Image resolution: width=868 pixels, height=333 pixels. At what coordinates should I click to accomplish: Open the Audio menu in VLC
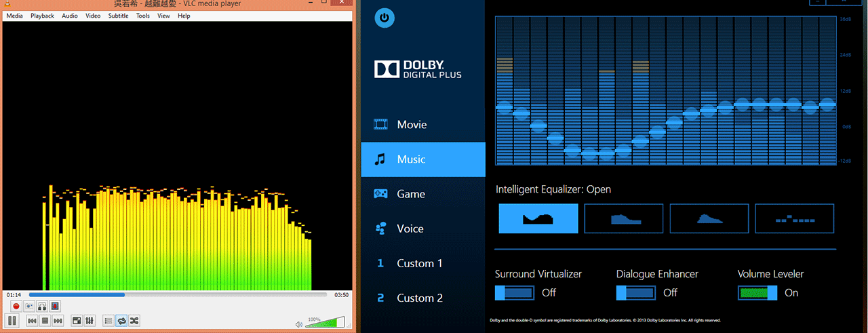point(70,16)
